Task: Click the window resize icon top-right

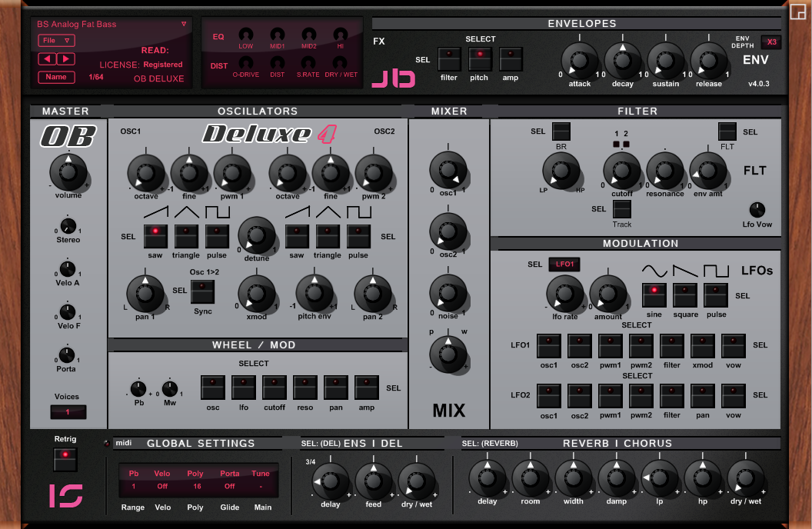Action: pyautogui.click(x=798, y=12)
